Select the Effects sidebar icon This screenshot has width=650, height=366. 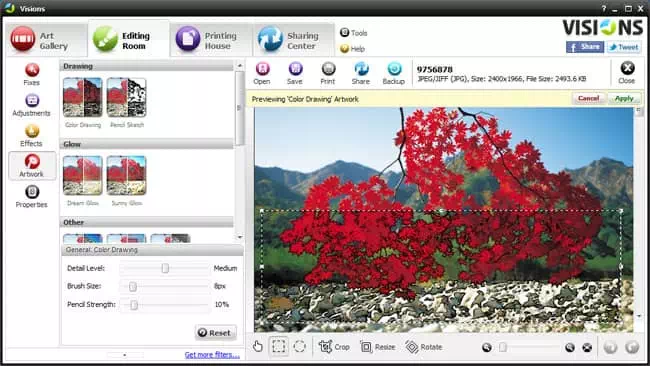(x=32, y=135)
